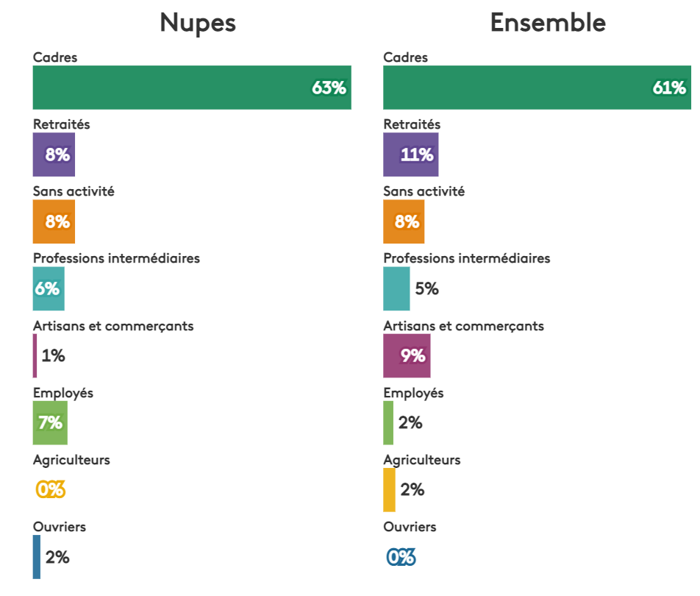Select the blue Ouvriers bar under Nupes

(37, 556)
